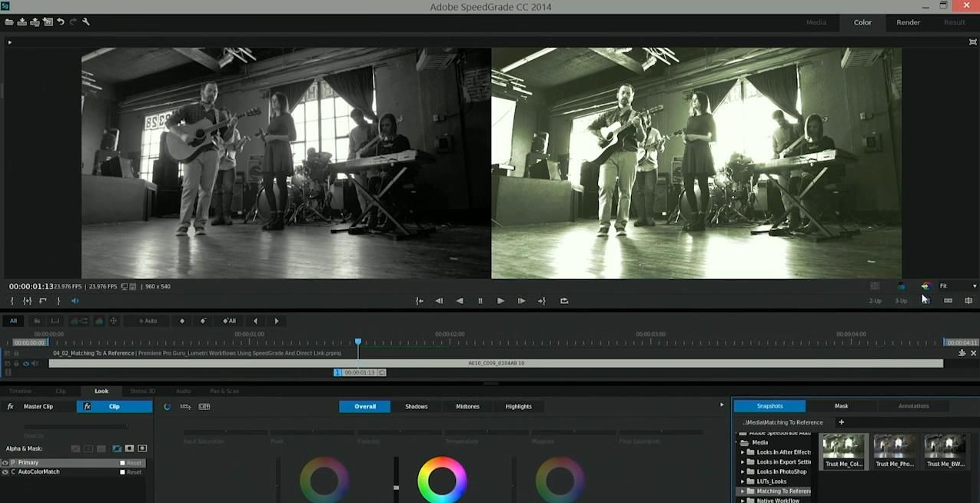Click the add folder plus icon
The image size is (980, 503).
841,422
